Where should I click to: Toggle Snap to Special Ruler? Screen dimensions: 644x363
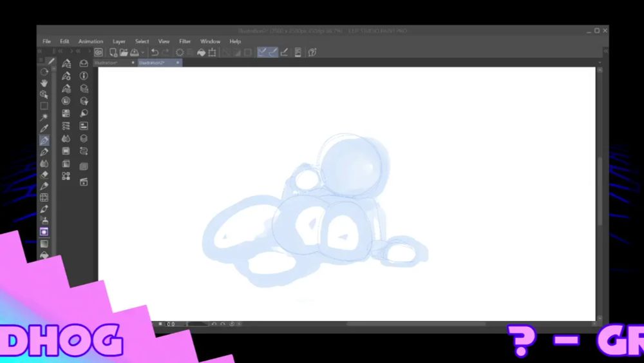pos(273,52)
